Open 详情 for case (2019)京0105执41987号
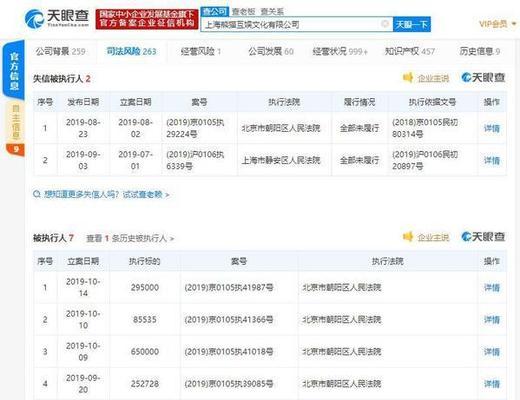 click(492, 288)
